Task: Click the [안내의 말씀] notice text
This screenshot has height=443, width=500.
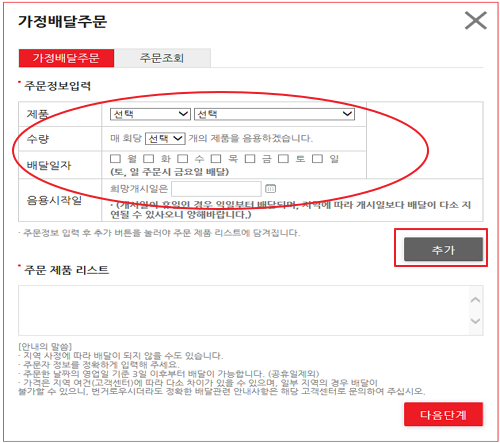Action: coord(45,346)
